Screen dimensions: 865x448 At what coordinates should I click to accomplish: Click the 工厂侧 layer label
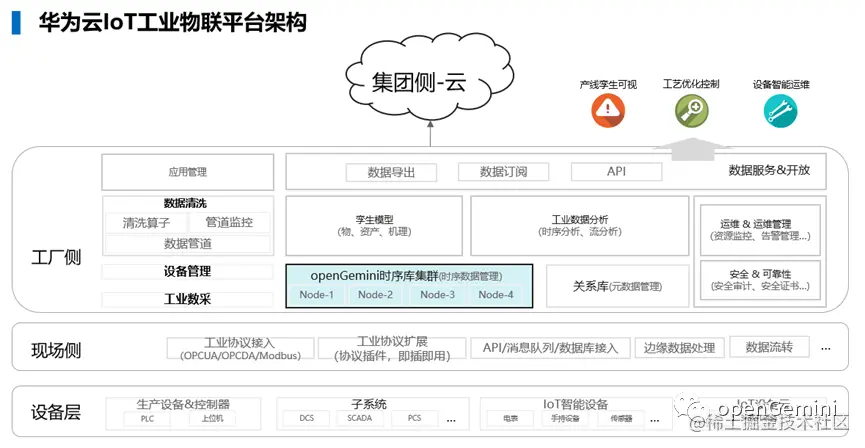[x=56, y=257]
